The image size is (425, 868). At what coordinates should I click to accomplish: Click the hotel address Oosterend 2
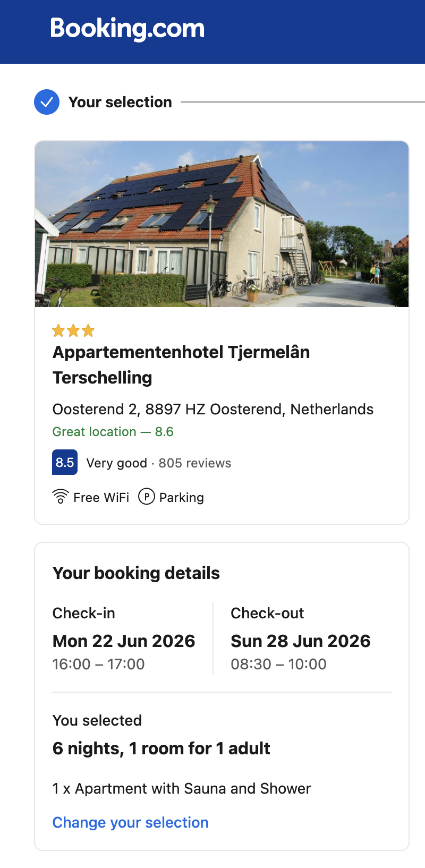(212, 409)
